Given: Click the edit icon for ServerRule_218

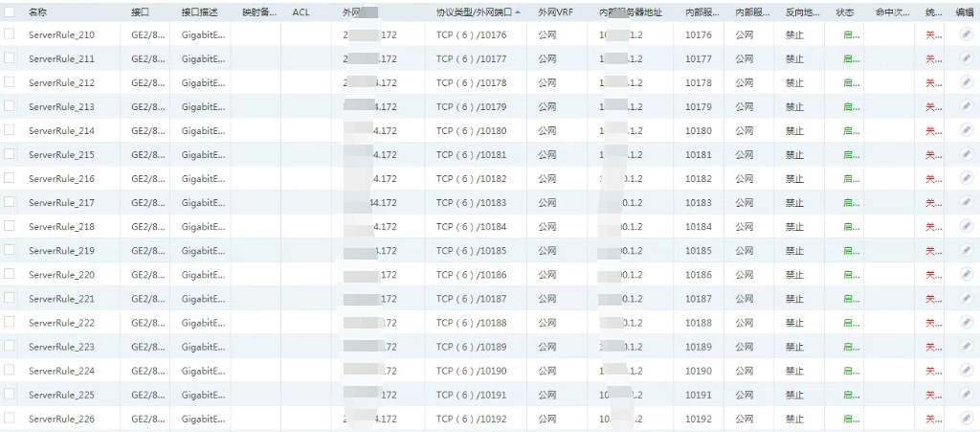Looking at the screenshot, I should click(967, 226).
